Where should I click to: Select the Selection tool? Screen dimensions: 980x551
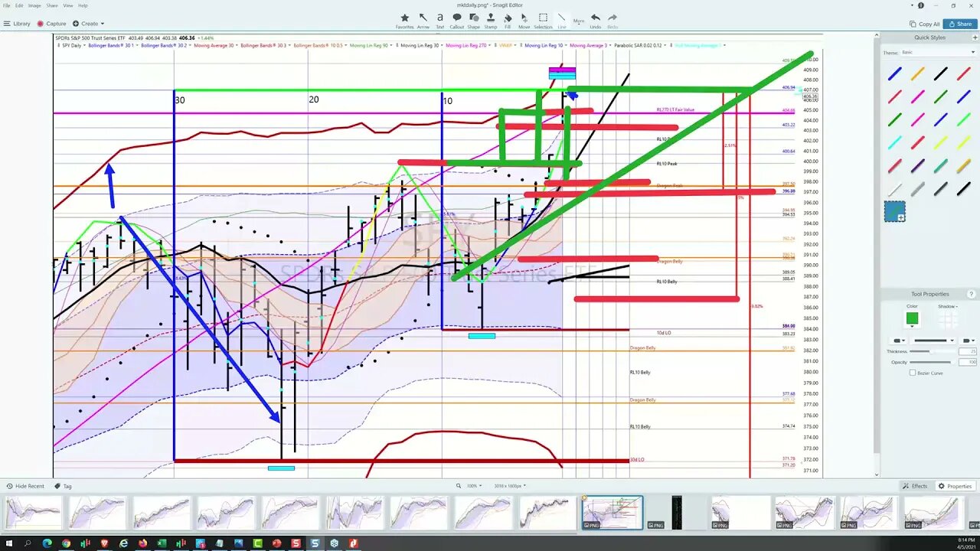click(543, 21)
